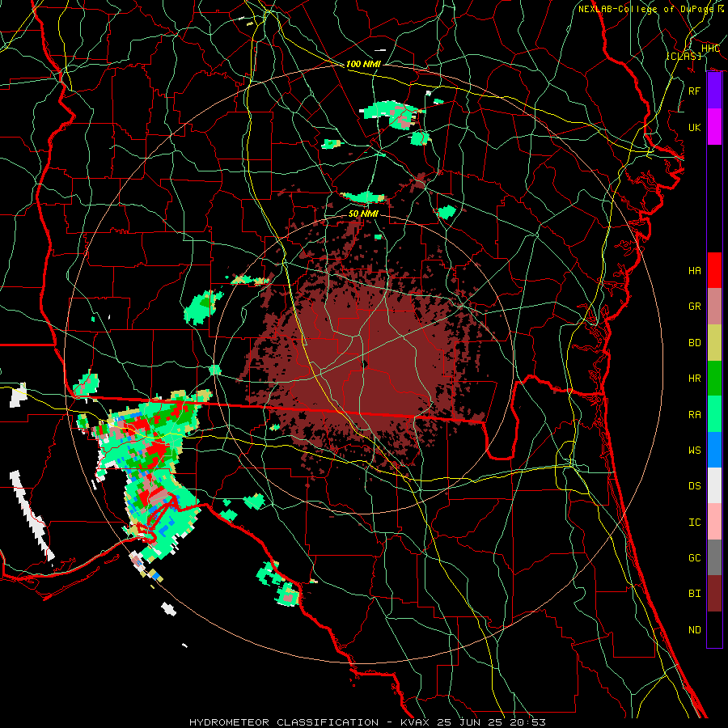Click the HR legend label

click(695, 379)
